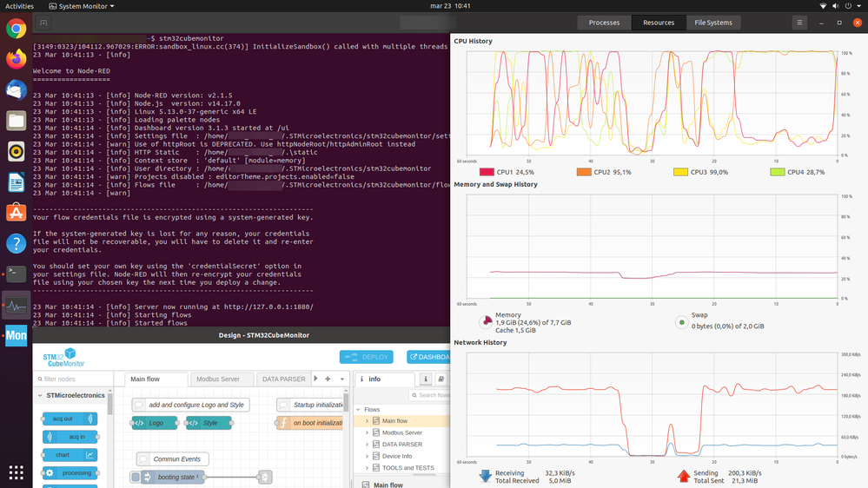
Task: Open the flow tab list dropdown arrow
Action: point(342,379)
